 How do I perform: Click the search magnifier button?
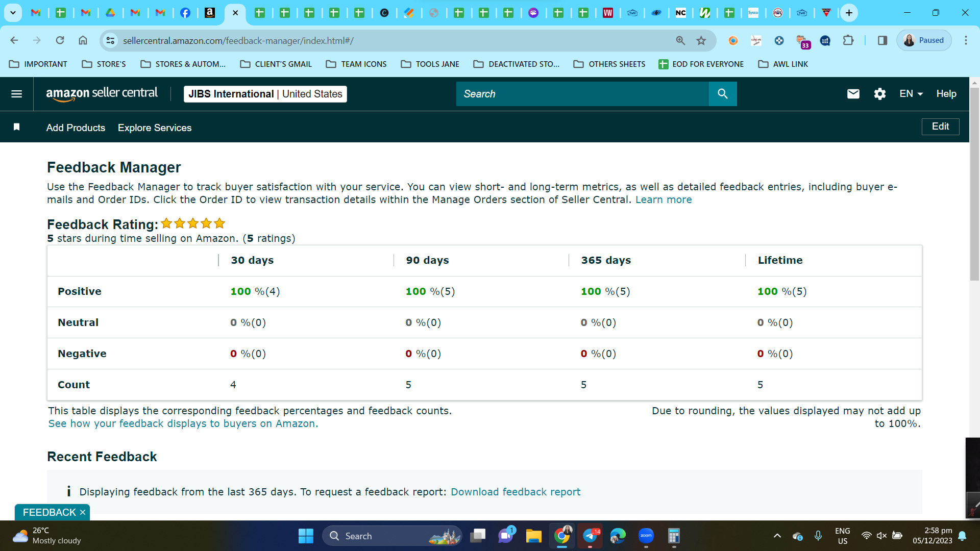point(723,94)
